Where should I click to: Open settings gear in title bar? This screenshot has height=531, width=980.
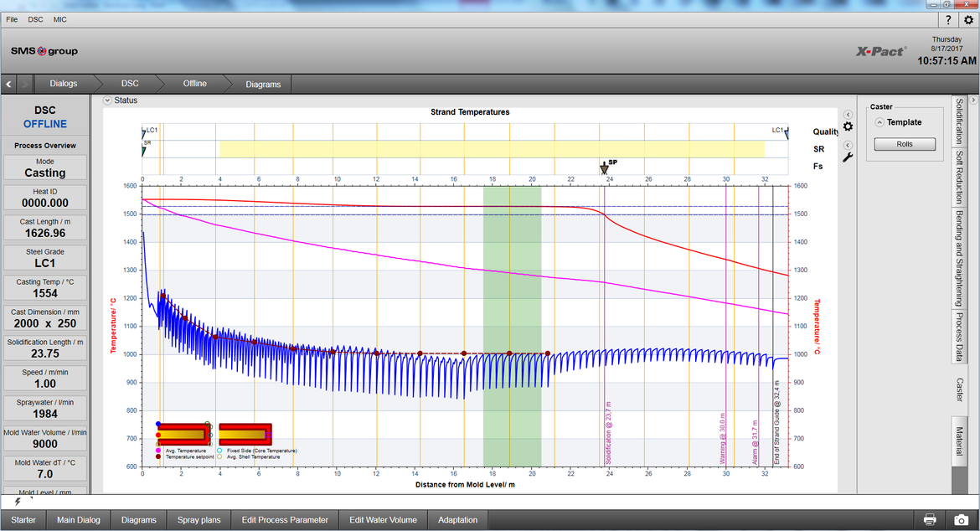(x=968, y=20)
